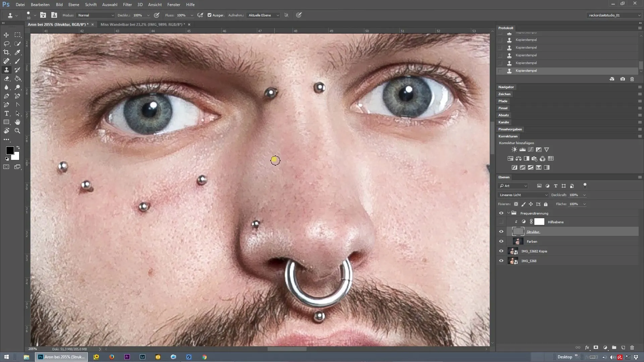Add layer style fx icon
Image resolution: width=644 pixels, height=362 pixels.
point(587,348)
